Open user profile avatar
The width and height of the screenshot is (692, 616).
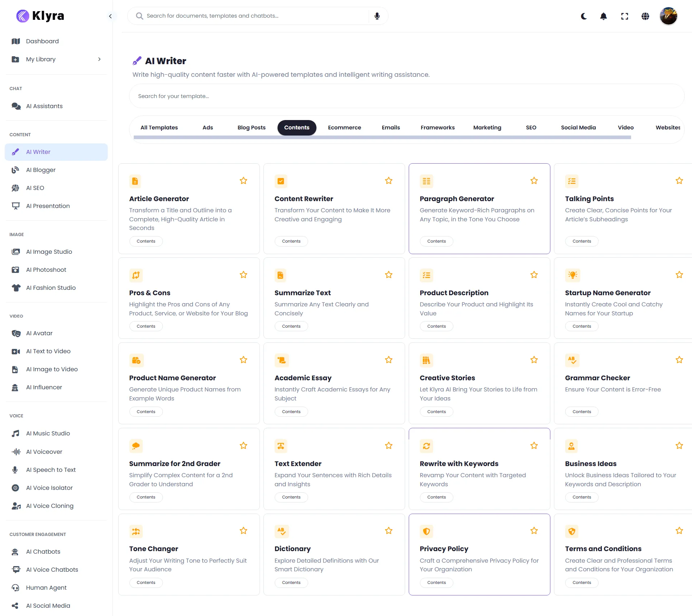(x=669, y=16)
